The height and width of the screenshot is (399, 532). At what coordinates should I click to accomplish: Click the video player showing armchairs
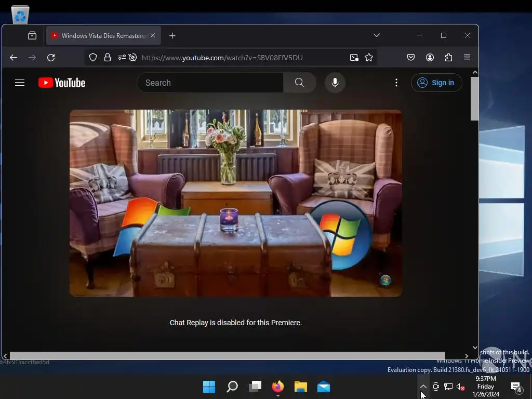point(236,203)
